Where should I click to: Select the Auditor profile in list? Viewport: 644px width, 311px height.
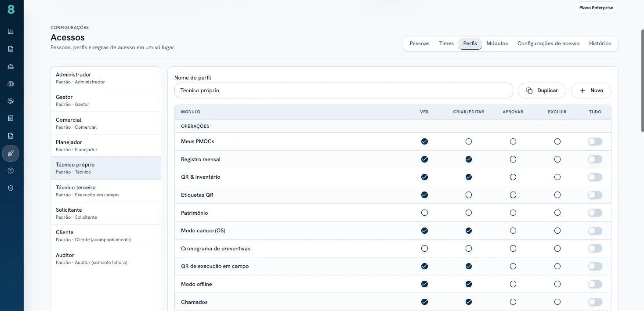(106, 258)
